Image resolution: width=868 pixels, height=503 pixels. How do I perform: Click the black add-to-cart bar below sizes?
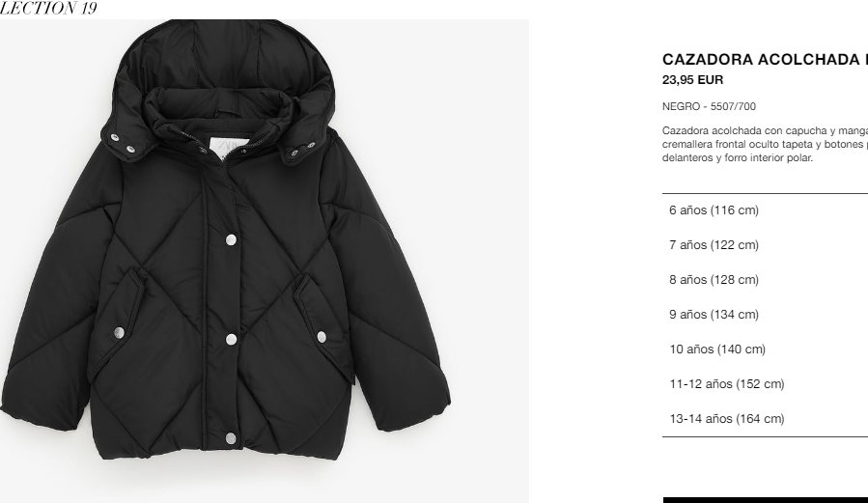[x=765, y=500]
